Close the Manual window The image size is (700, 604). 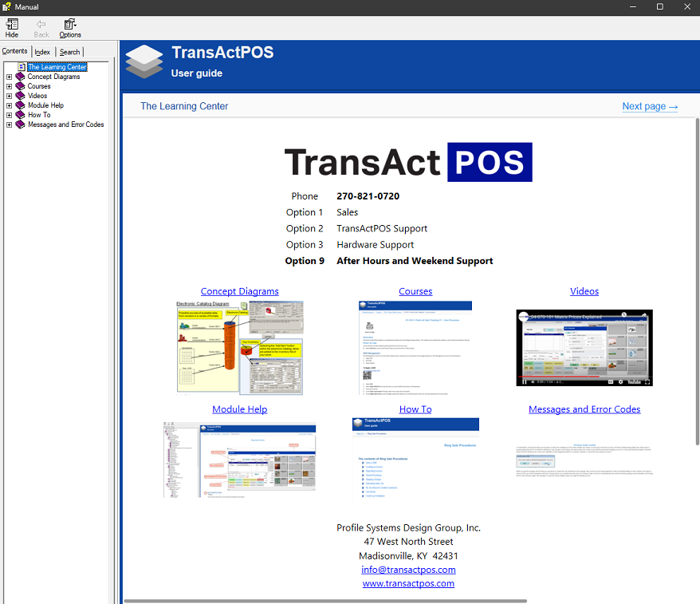coord(687,7)
